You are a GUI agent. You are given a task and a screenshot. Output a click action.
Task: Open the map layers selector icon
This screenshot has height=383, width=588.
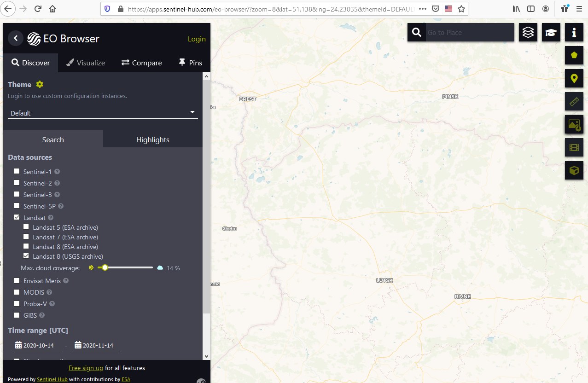pos(528,32)
